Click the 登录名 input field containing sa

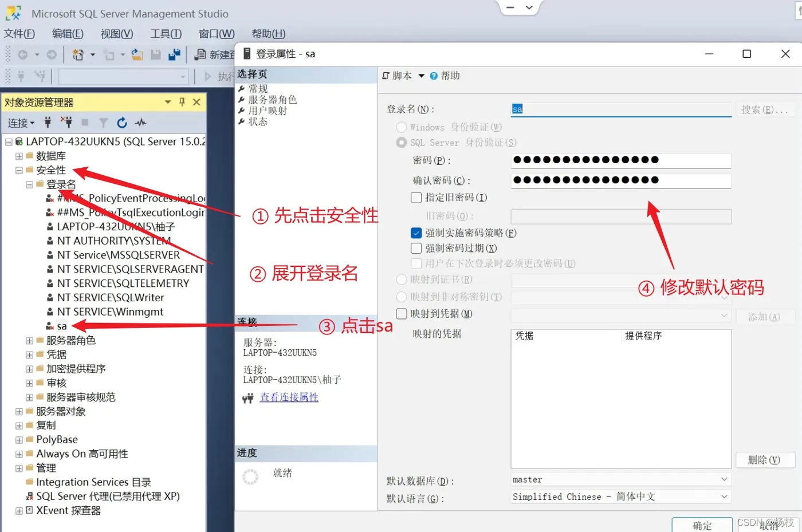click(x=621, y=109)
